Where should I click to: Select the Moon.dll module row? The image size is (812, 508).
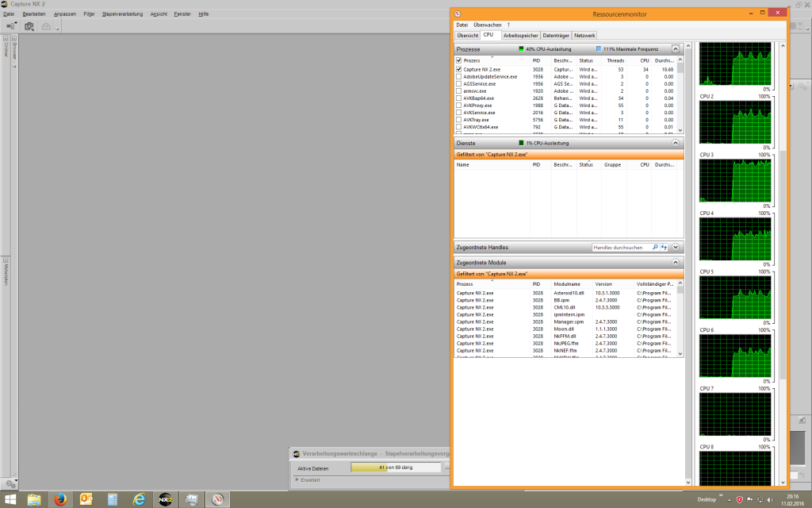(565, 329)
